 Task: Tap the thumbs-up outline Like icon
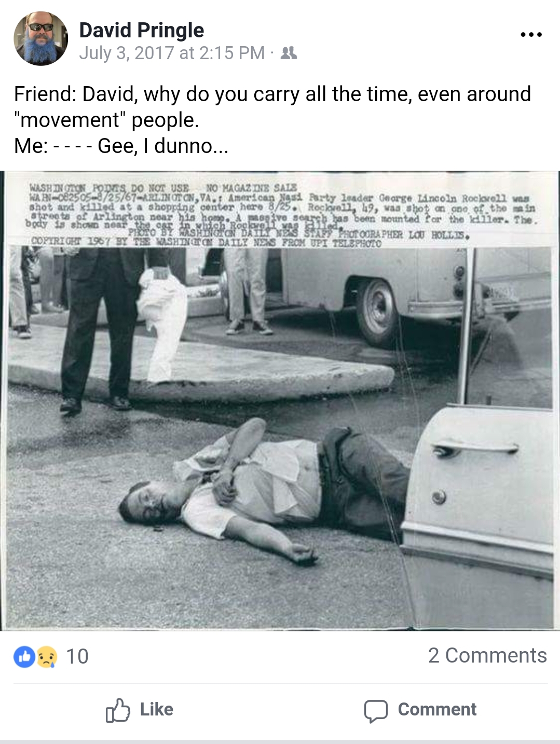coord(118,710)
